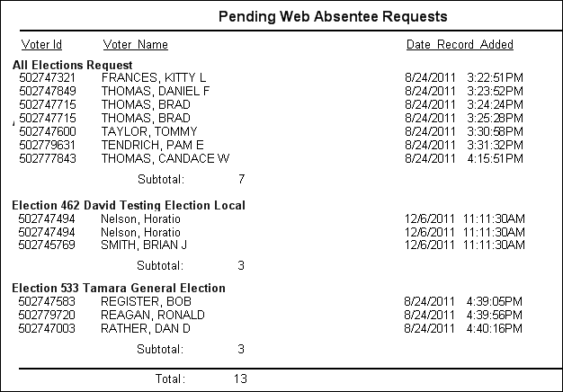This screenshot has width=563, height=392.
Task: Click the Total value 13
Action: 240,379
